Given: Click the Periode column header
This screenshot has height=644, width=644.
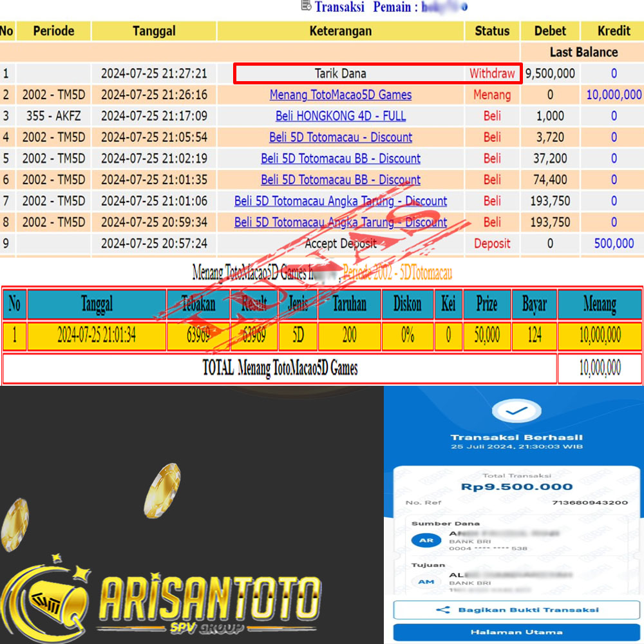Looking at the screenshot, I should (53, 31).
